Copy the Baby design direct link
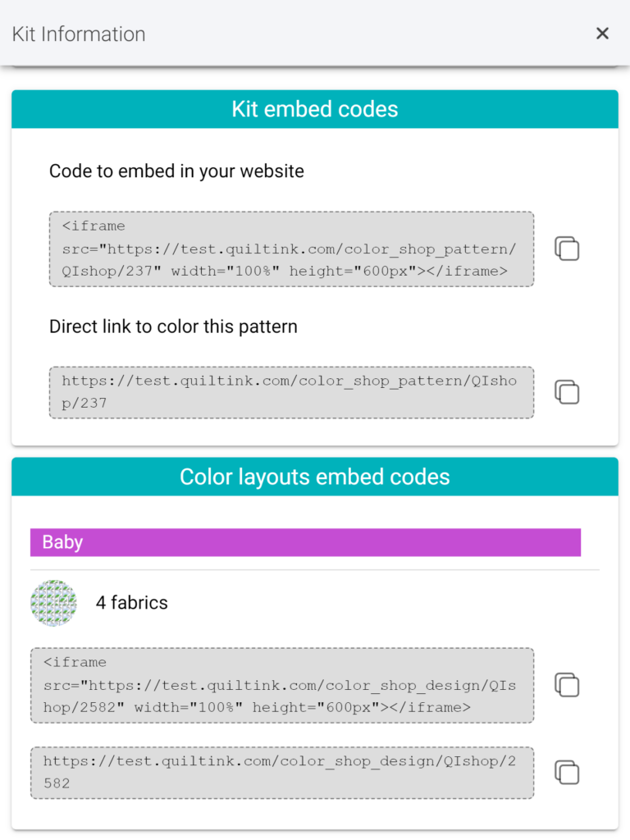The height and width of the screenshot is (840, 630). click(567, 773)
